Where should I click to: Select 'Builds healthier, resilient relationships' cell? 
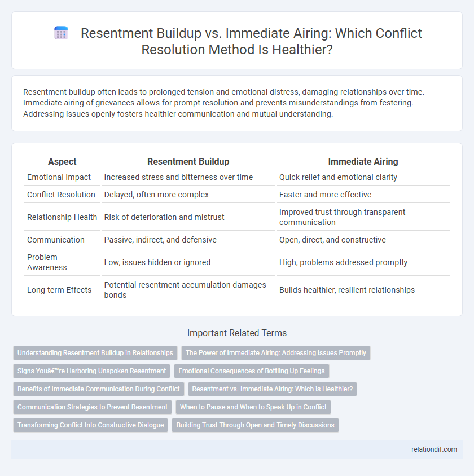(363, 290)
